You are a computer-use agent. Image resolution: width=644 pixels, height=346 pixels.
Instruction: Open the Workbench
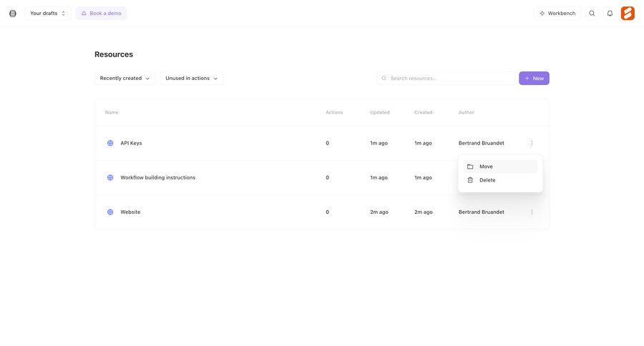click(557, 14)
